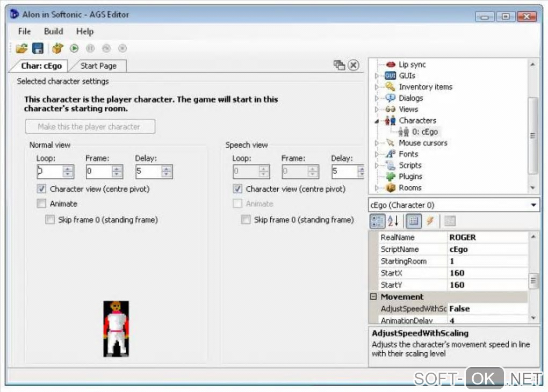Click the Characters people icon
The width and height of the screenshot is (548, 392).
click(390, 120)
